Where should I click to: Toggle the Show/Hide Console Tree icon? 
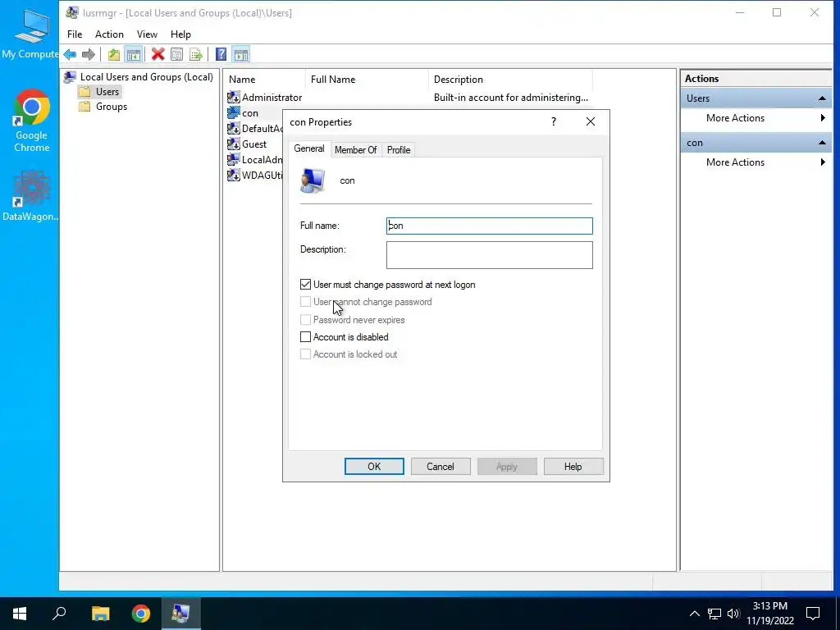[x=133, y=54]
